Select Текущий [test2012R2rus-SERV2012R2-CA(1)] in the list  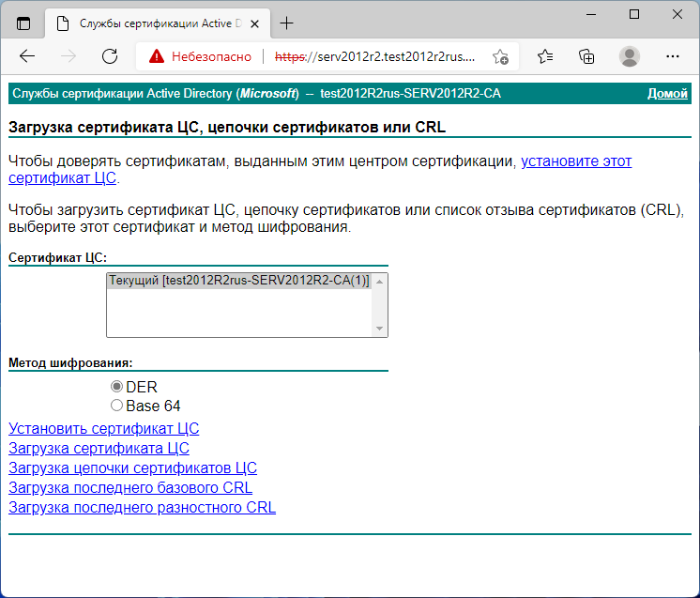point(239,281)
